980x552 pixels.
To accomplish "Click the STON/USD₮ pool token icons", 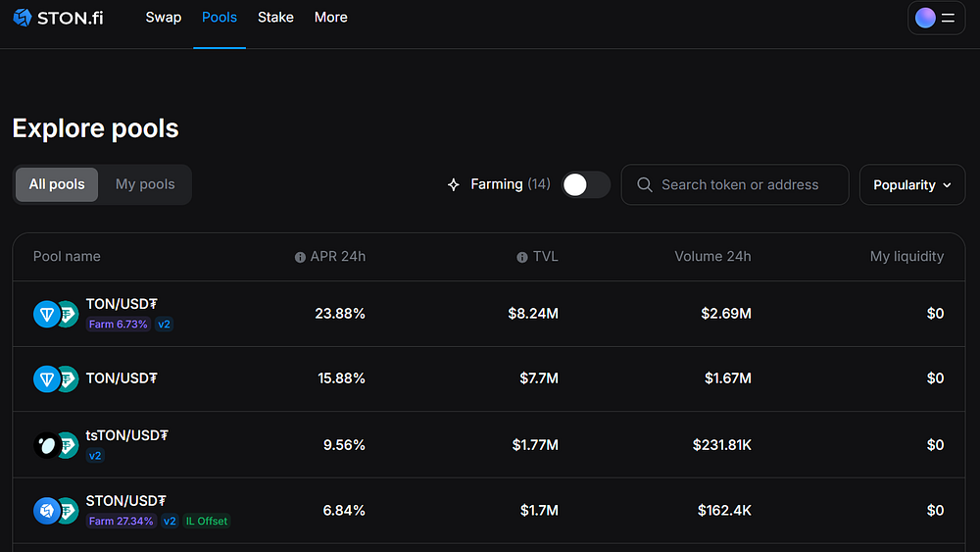I will click(56, 511).
